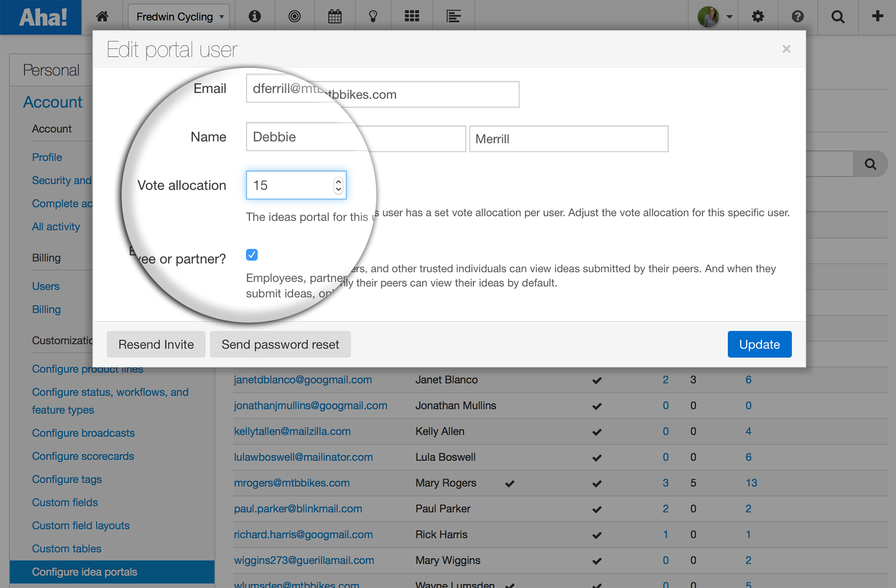Click the Vote allocation stepper arrows

(x=338, y=185)
